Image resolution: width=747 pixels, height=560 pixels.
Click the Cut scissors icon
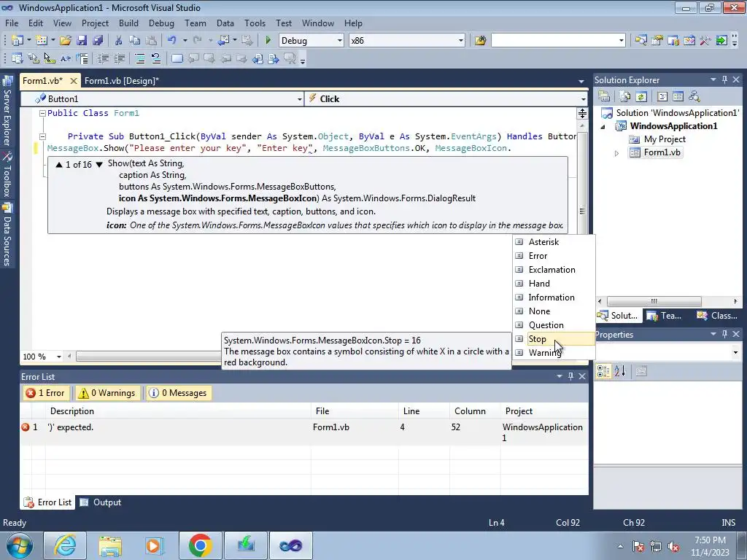(119, 41)
